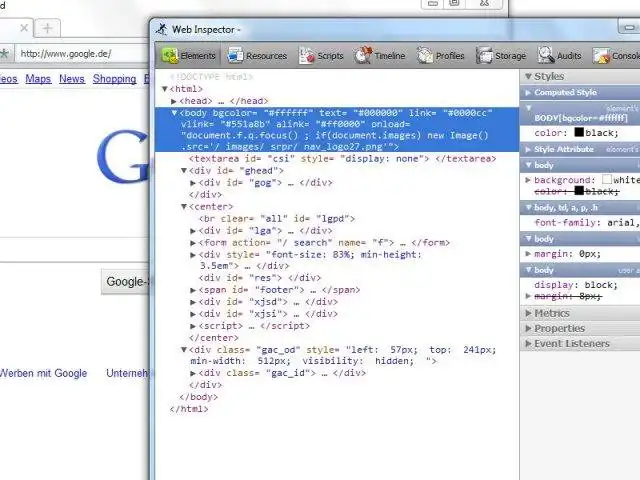640x480 pixels.
Task: Expand the head node
Action: click(x=174, y=101)
